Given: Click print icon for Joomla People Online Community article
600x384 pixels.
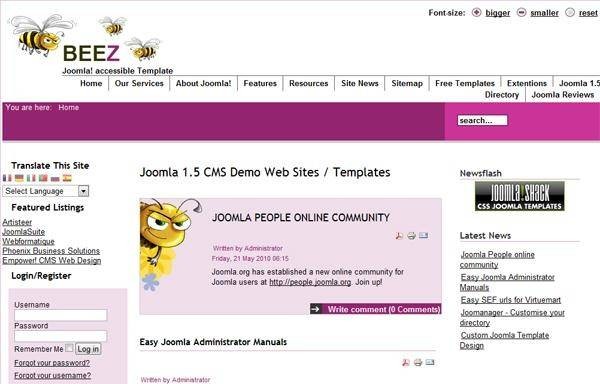Looking at the screenshot, I should click(x=411, y=236).
